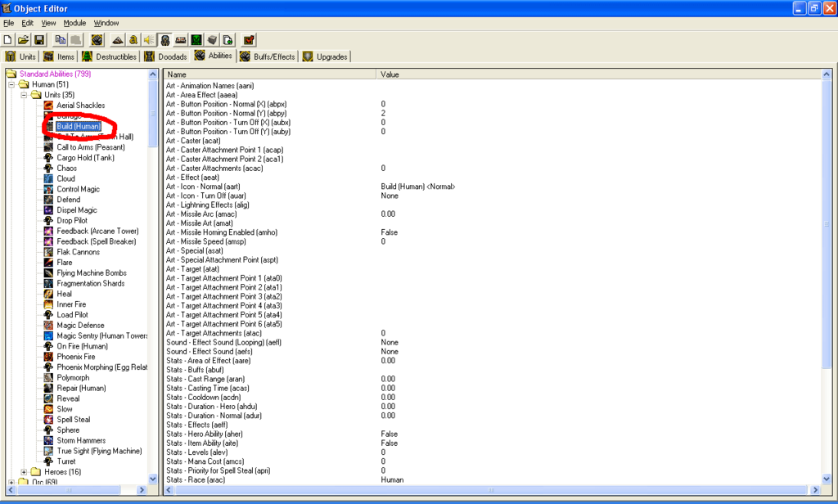Open the Terrain Editor mountain icon
The image size is (838, 504).
click(118, 40)
